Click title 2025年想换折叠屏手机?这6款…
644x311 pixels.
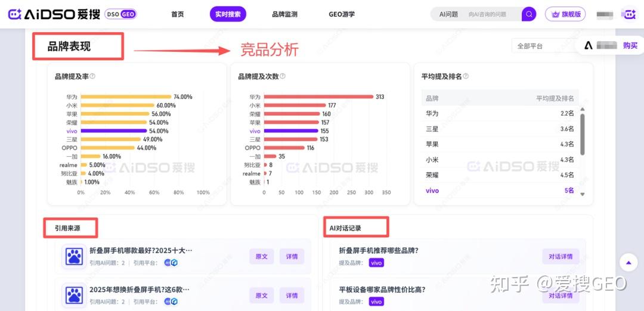[140, 290]
